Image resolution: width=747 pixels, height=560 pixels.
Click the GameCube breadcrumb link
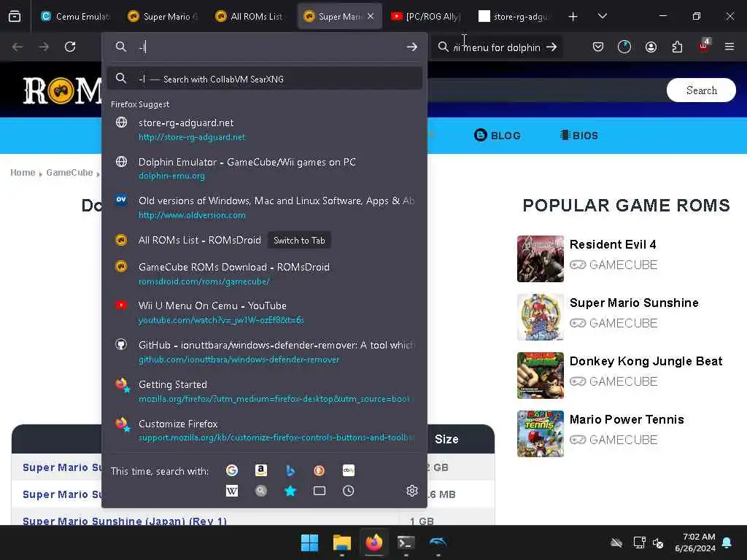pyautogui.click(x=69, y=172)
